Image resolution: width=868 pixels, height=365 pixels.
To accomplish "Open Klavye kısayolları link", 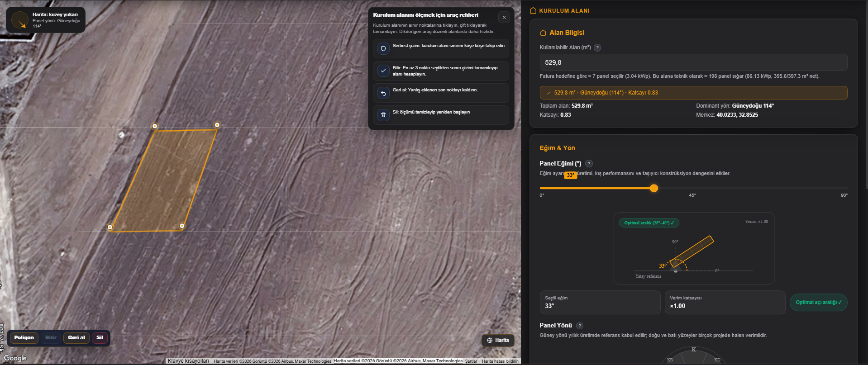I will (188, 361).
